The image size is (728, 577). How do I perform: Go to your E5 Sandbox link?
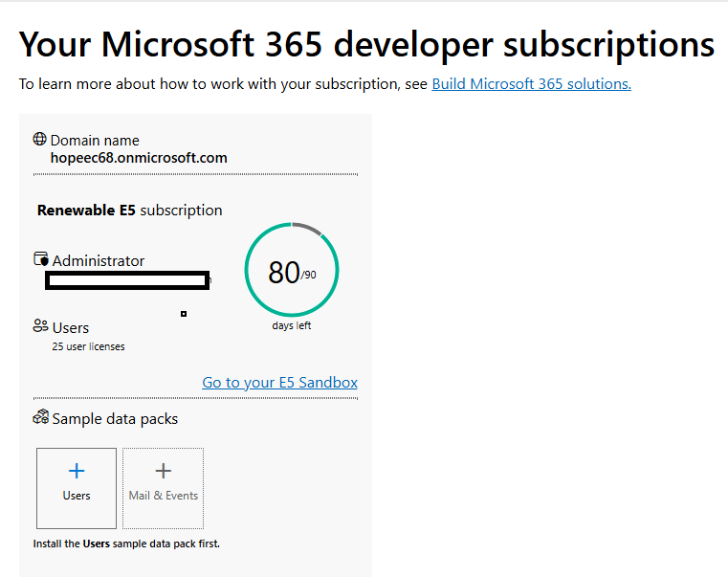click(x=279, y=383)
